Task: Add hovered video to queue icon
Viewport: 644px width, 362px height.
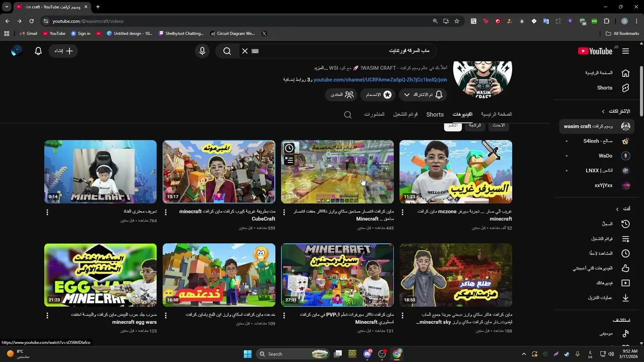Action: coord(289,160)
